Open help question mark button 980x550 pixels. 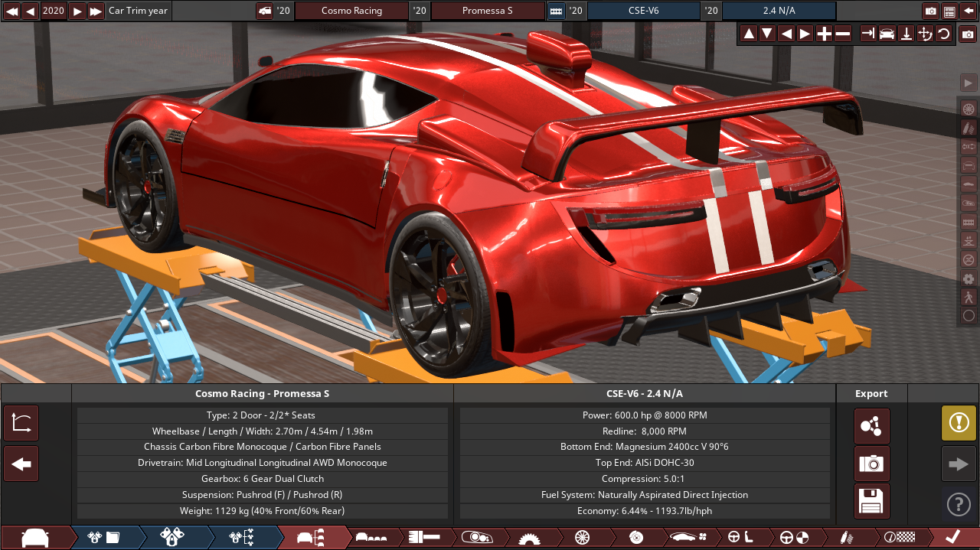(959, 504)
